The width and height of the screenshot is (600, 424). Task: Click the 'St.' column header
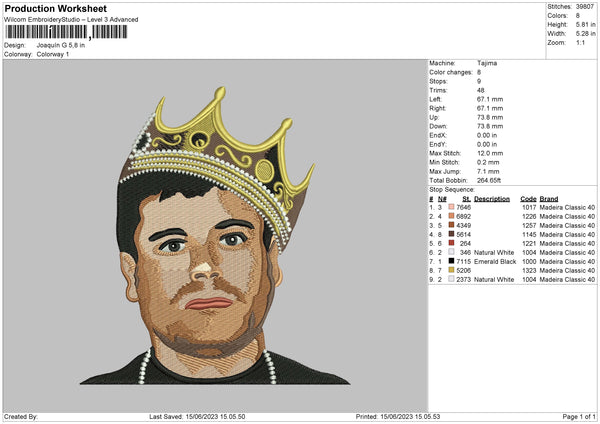coord(466,199)
